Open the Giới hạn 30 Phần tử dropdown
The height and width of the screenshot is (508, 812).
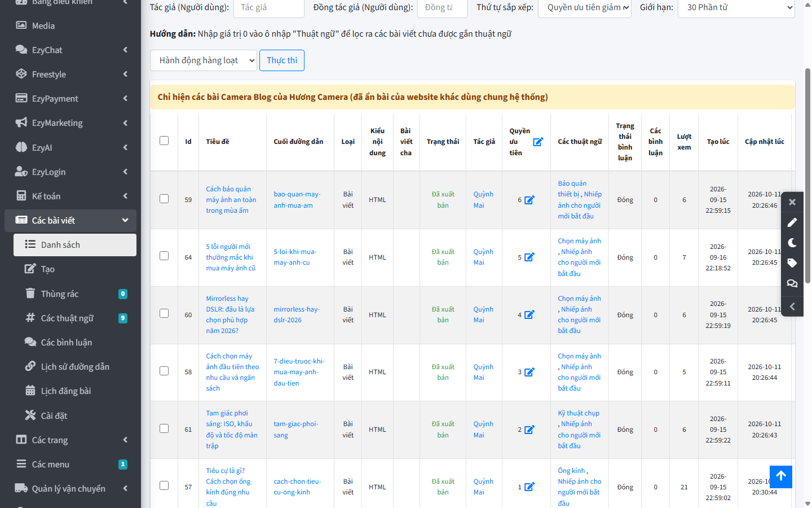click(x=736, y=7)
